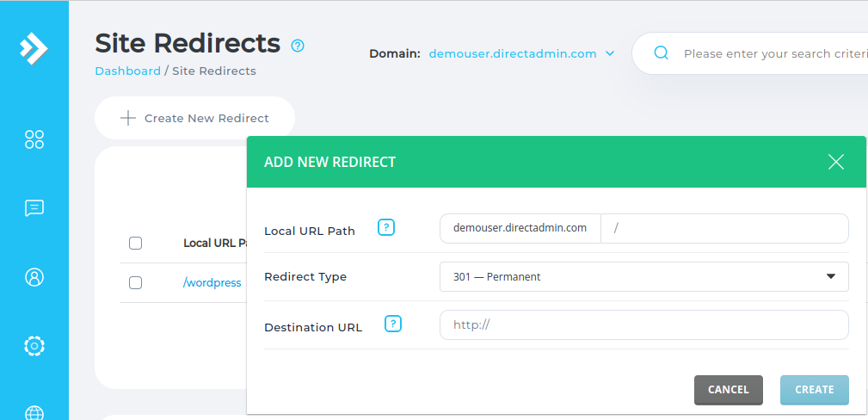Click the search magnifier icon
Image resolution: width=868 pixels, height=420 pixels.
662,53
